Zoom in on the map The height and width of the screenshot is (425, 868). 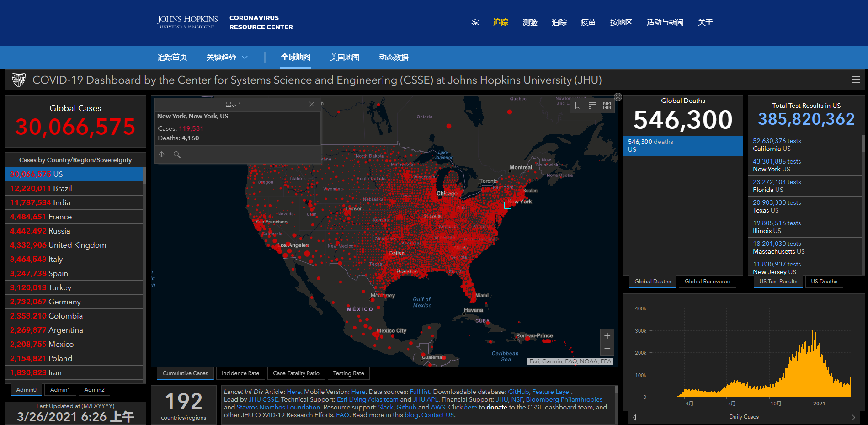(607, 336)
